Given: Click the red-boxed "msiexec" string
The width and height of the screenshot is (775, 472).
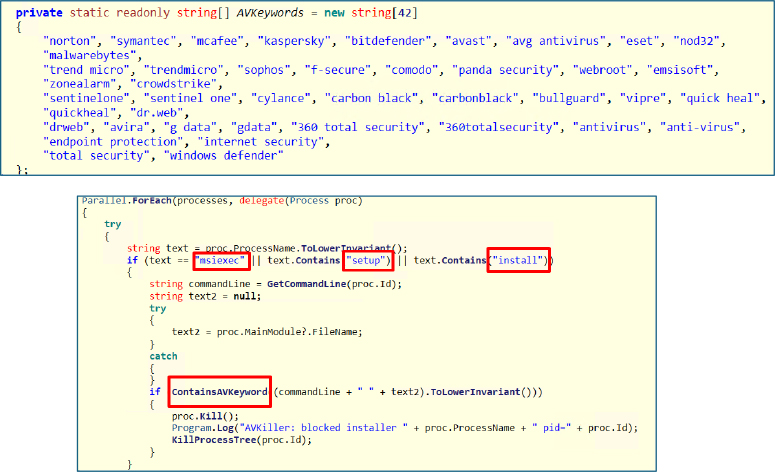Looking at the screenshot, I should [222, 261].
